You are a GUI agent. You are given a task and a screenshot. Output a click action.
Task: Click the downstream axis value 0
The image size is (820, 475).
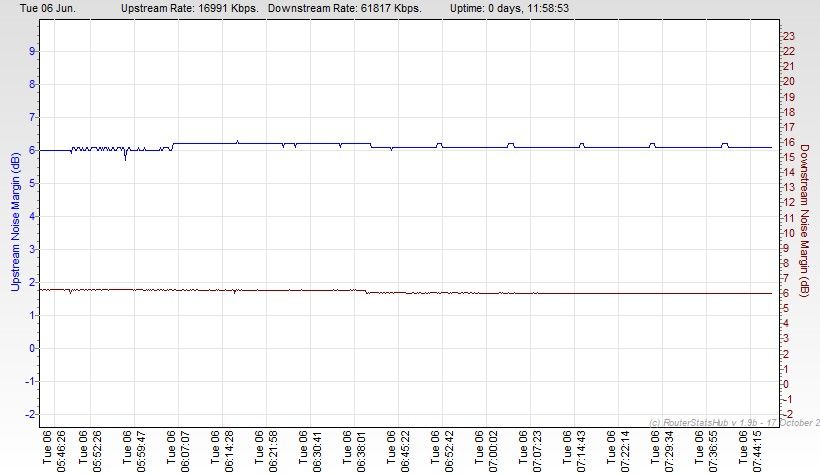tap(786, 384)
